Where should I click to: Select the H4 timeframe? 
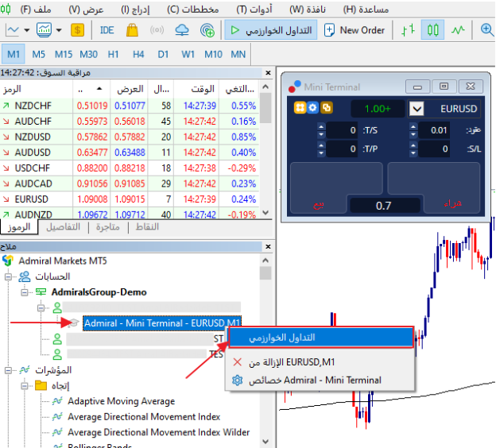pos(138,54)
